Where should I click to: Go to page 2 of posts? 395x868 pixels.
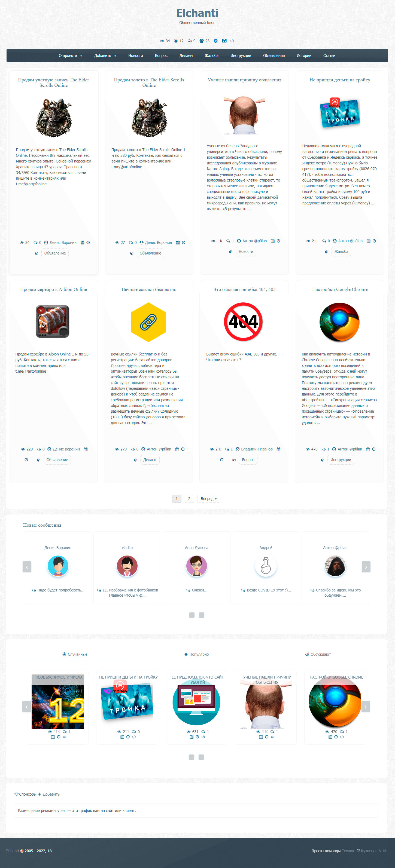189,499
